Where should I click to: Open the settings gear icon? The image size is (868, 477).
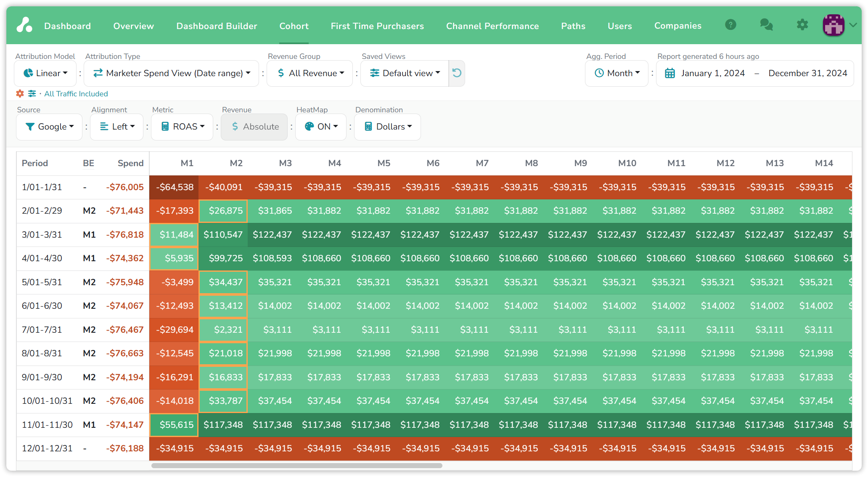(x=802, y=25)
